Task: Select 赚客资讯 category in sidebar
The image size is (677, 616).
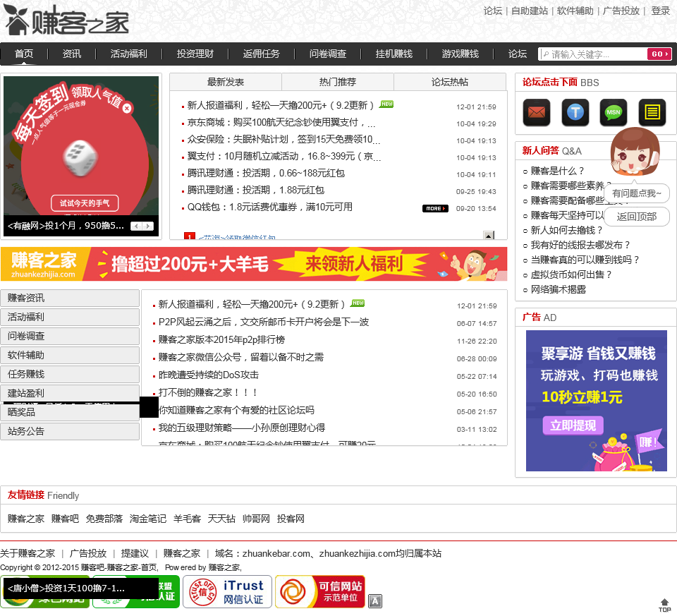Action: tap(70, 298)
